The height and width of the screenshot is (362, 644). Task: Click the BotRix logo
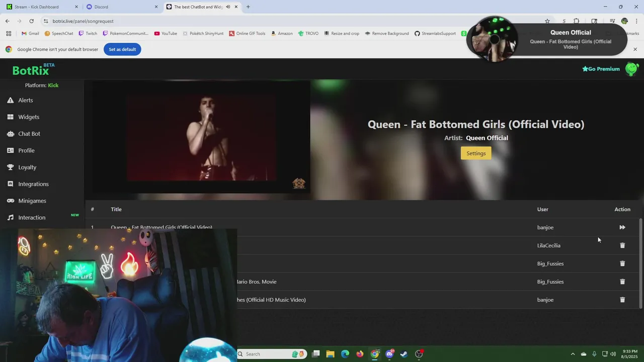tap(31, 70)
